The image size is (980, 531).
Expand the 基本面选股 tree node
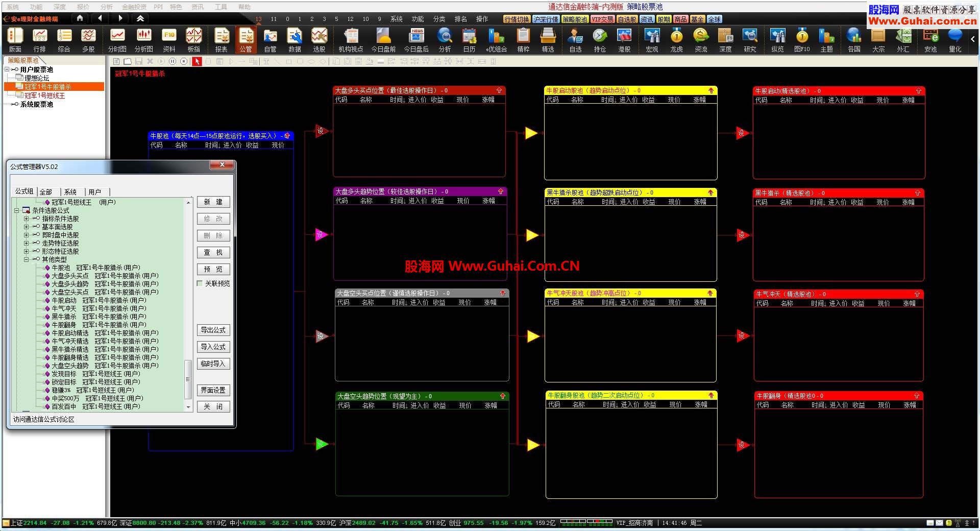(26, 227)
